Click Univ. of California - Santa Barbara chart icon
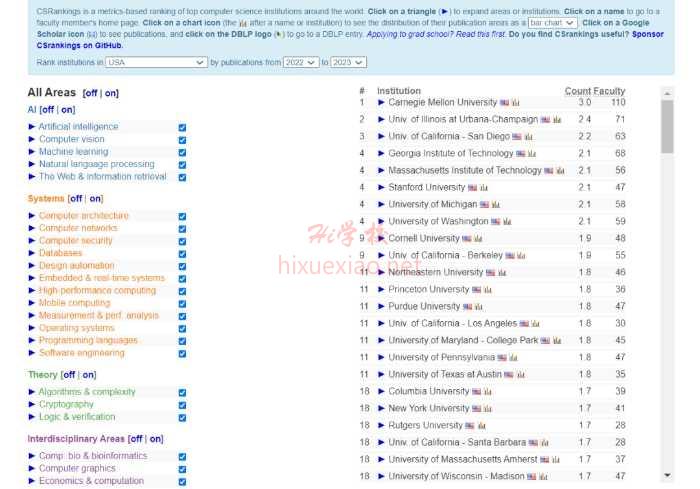 (545, 443)
